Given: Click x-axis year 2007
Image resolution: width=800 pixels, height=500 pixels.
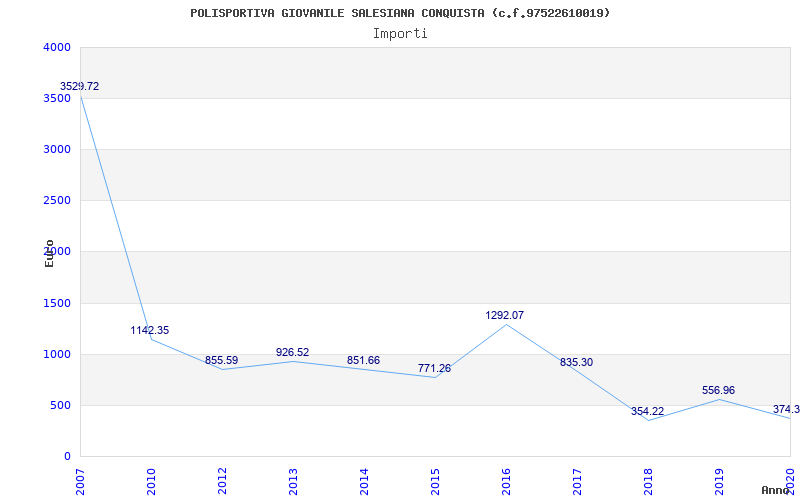Looking at the screenshot, I should 80,481.
